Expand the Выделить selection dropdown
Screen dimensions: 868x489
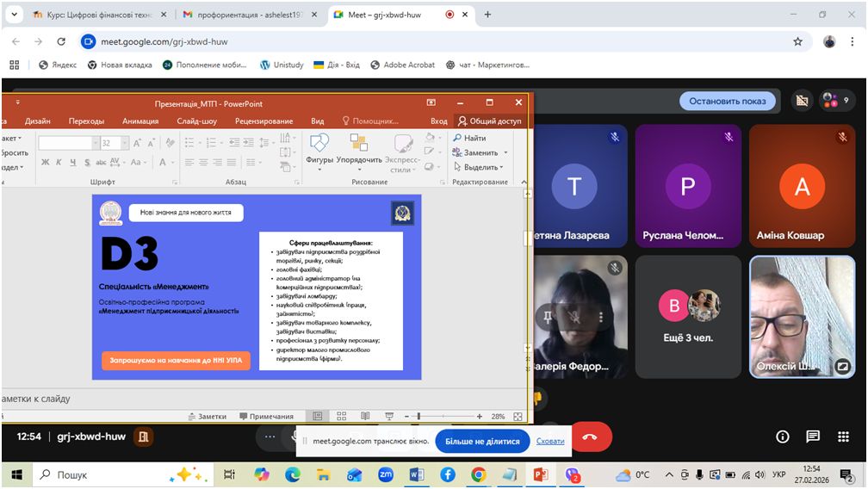[x=503, y=168]
